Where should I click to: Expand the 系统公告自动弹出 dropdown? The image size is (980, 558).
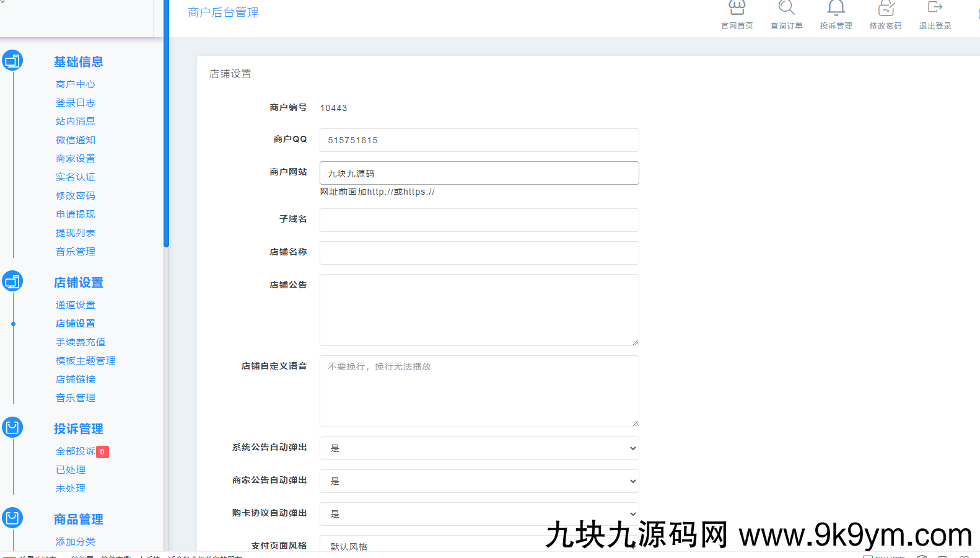point(479,448)
